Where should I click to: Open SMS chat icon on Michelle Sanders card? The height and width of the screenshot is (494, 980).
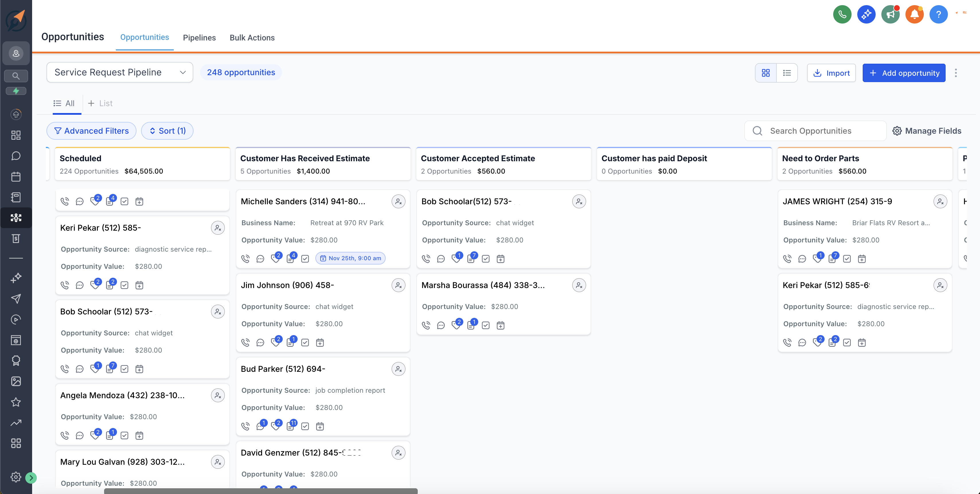pos(260,258)
